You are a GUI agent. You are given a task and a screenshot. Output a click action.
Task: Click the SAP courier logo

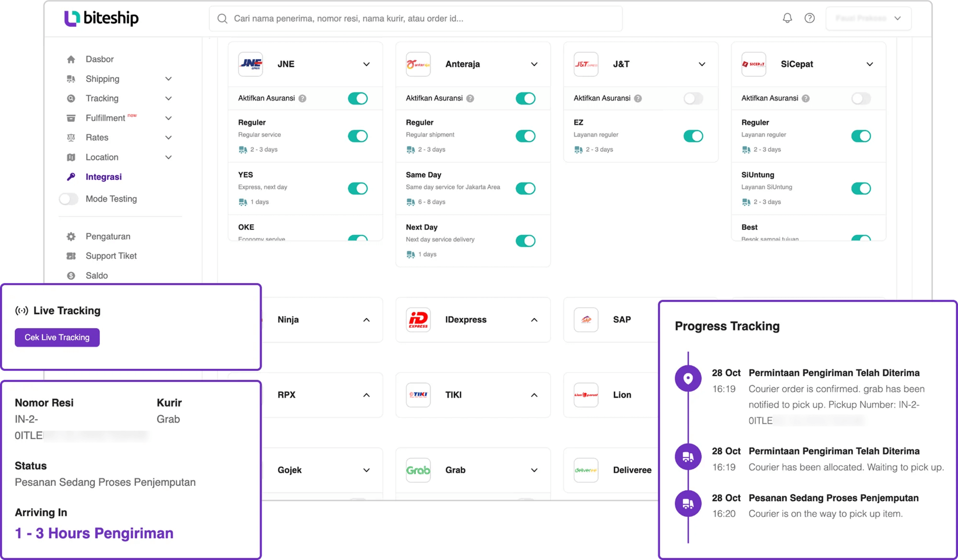586,320
